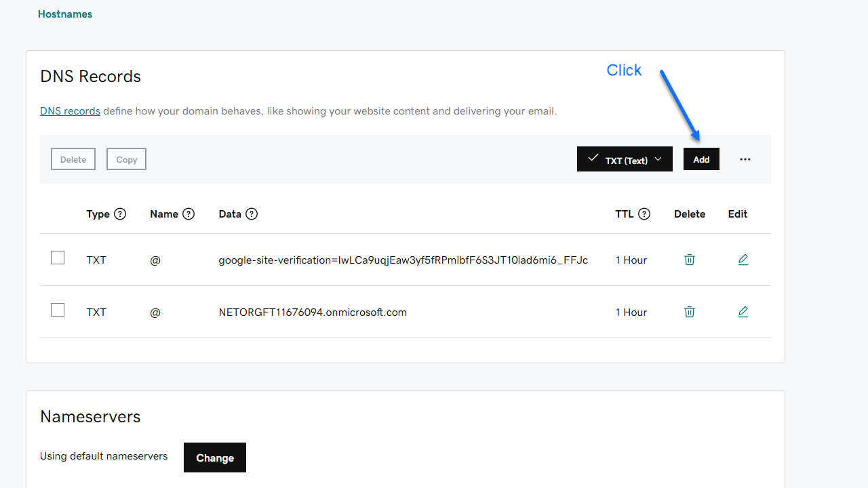868x488 pixels.
Task: Edit the google-site-verification record pencil icon
Action: (743, 260)
